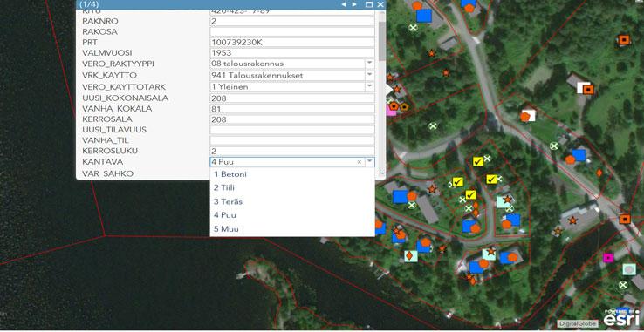Image resolution: width=644 pixels, height=332 pixels.
Task: Click the KERROSLUKU input field
Action: [x=292, y=151]
